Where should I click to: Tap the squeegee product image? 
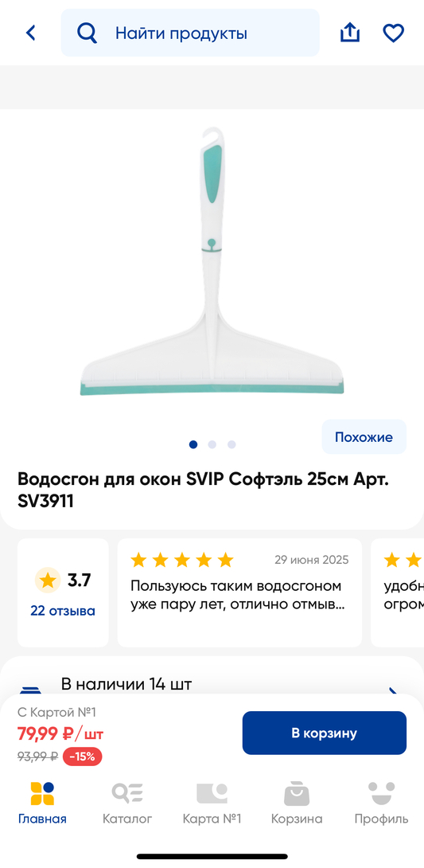pos(212,261)
